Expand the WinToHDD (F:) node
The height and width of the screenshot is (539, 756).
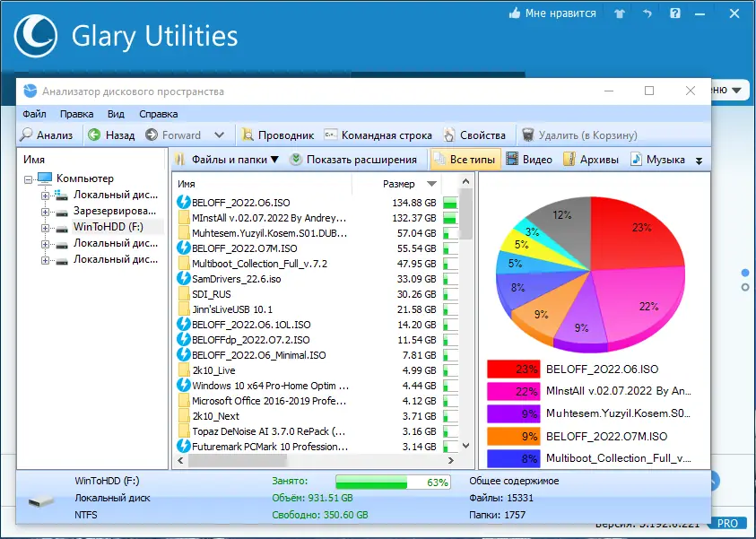[45, 228]
